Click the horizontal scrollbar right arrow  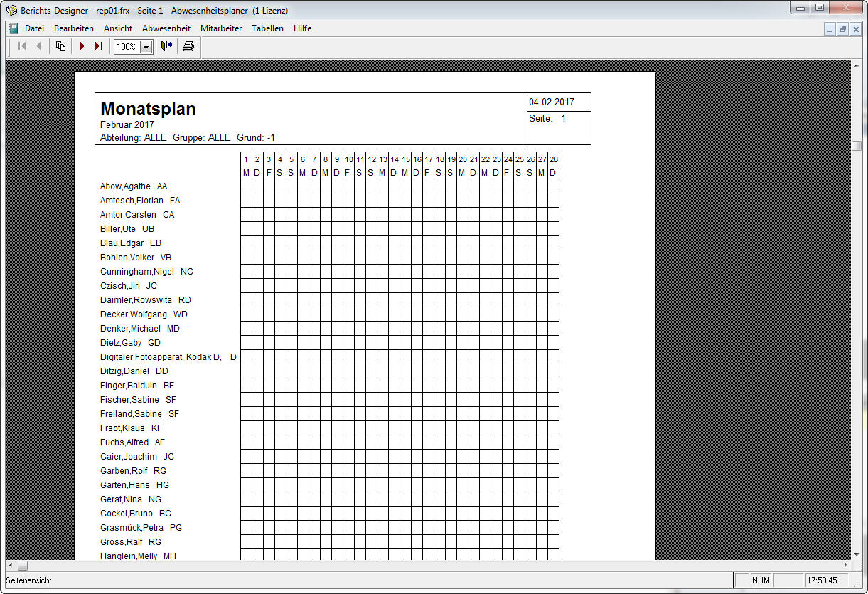coord(845,566)
